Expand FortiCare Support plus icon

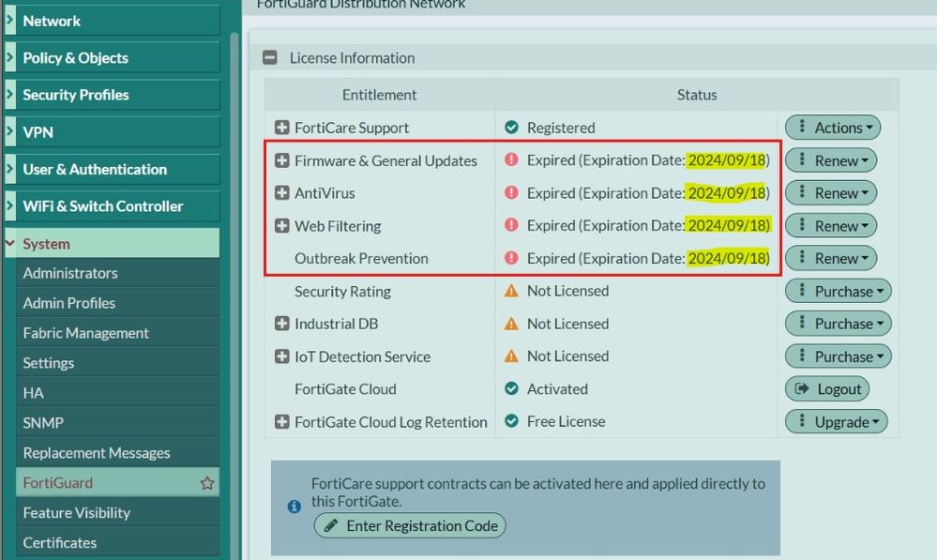pos(281,128)
